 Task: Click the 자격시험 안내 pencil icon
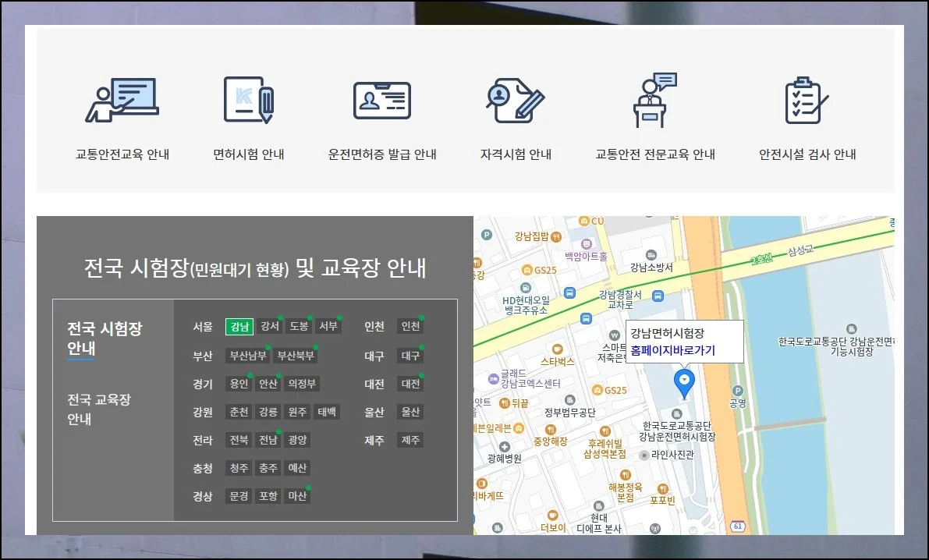click(x=515, y=101)
